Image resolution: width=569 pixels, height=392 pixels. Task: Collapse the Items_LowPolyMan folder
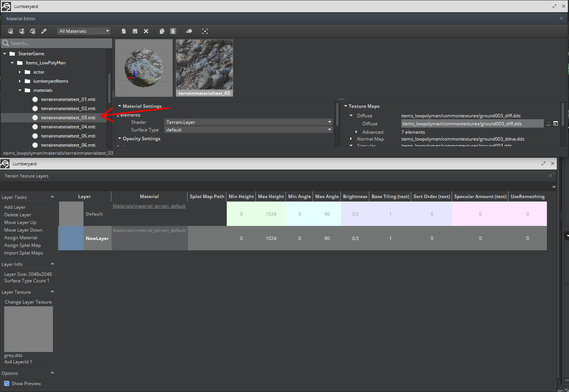(x=12, y=63)
